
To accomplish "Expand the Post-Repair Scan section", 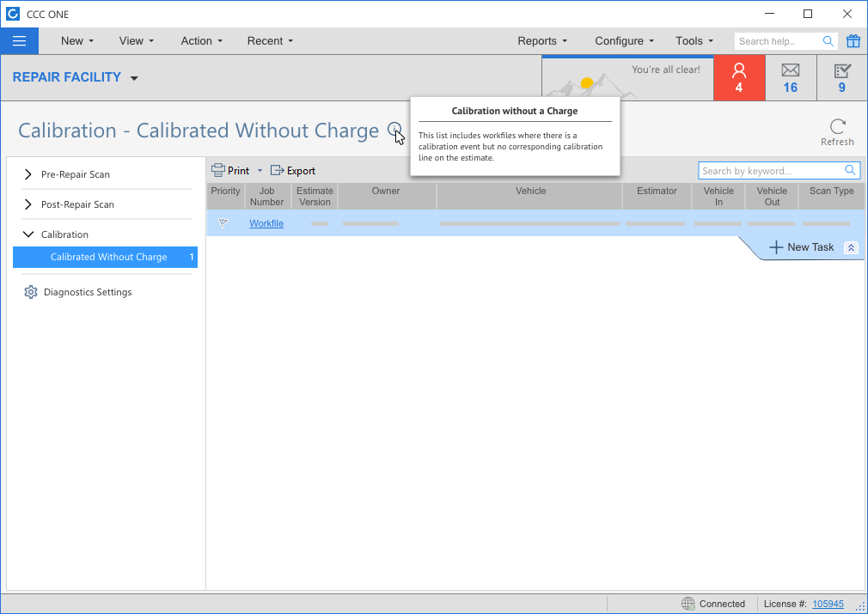I will point(28,204).
